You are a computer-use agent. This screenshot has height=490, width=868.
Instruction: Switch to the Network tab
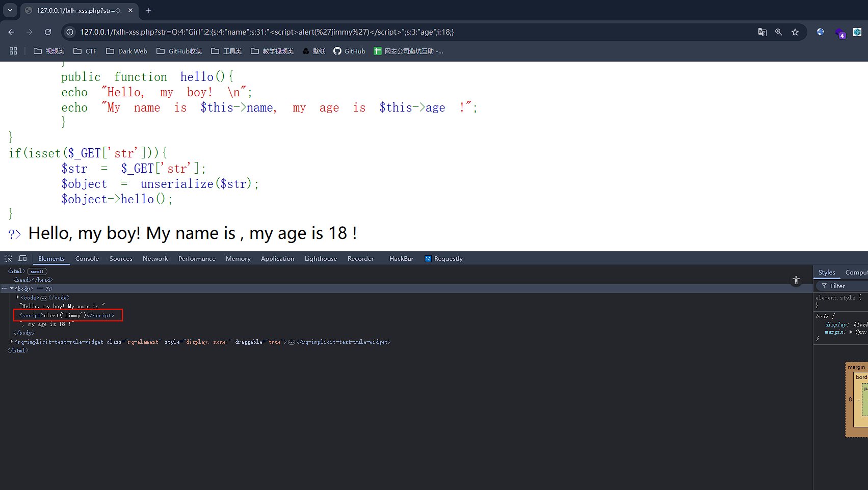pyautogui.click(x=155, y=259)
